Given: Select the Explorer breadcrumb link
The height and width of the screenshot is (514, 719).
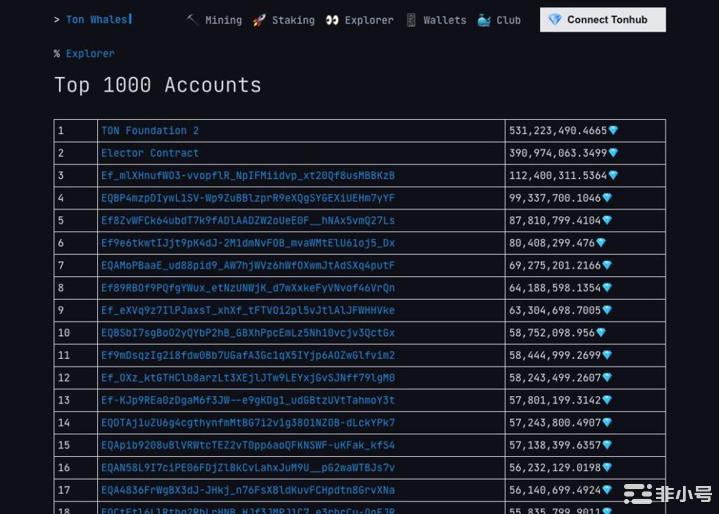Looking at the screenshot, I should point(90,53).
